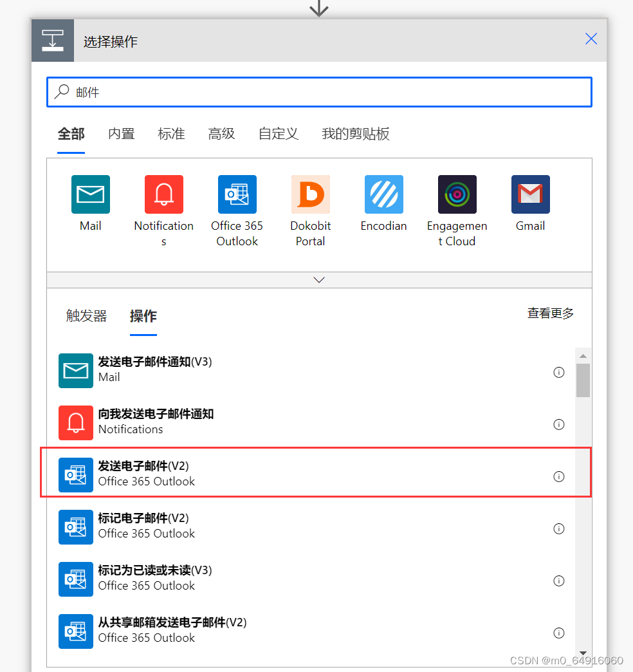Viewport: 633px width, 672px height.
Task: Show info for 发送电子邮件通知(V3)
Action: 559,372
